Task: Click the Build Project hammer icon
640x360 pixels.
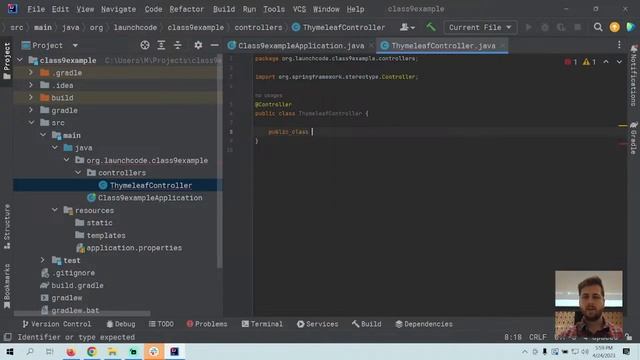Action: 431,27
